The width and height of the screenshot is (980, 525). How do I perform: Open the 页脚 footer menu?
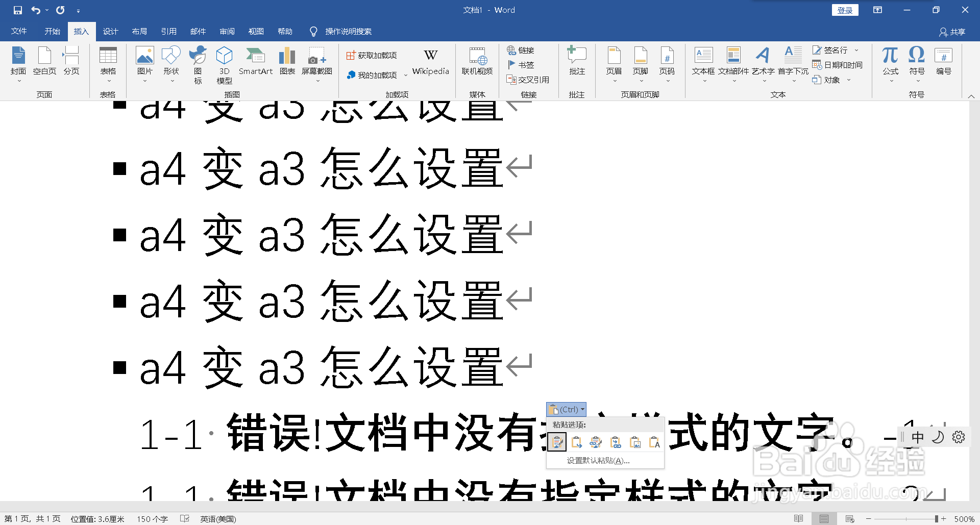pos(641,65)
